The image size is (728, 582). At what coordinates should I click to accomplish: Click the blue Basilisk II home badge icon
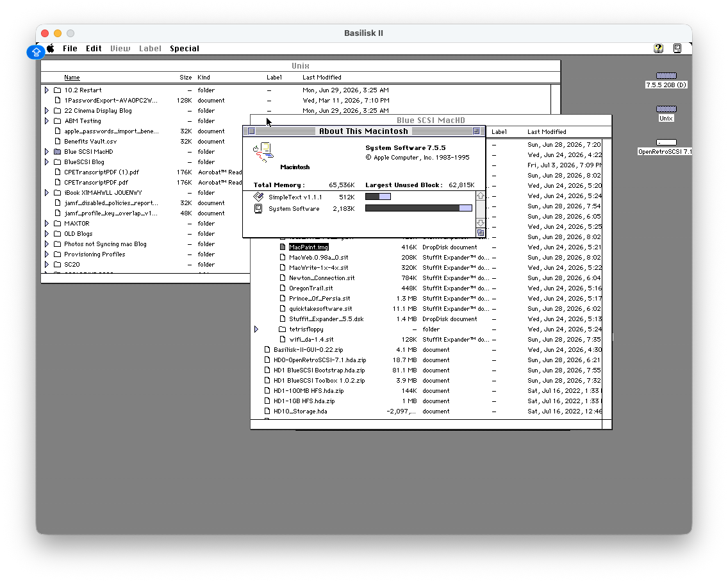36,52
